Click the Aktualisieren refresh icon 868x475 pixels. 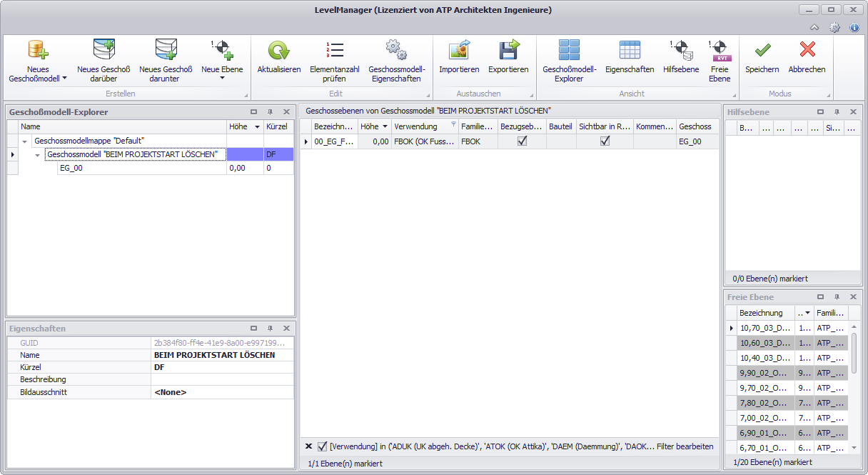click(278, 50)
